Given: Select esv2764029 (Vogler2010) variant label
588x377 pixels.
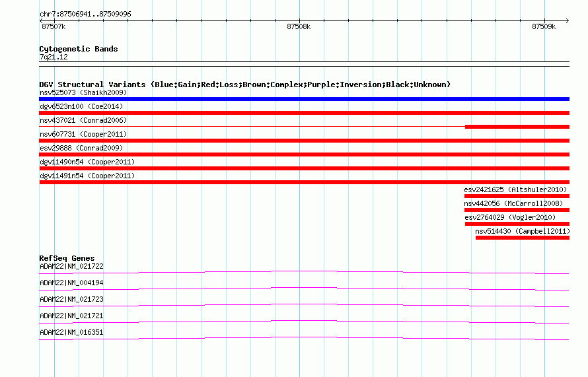Looking at the screenshot, I should 511,217.
